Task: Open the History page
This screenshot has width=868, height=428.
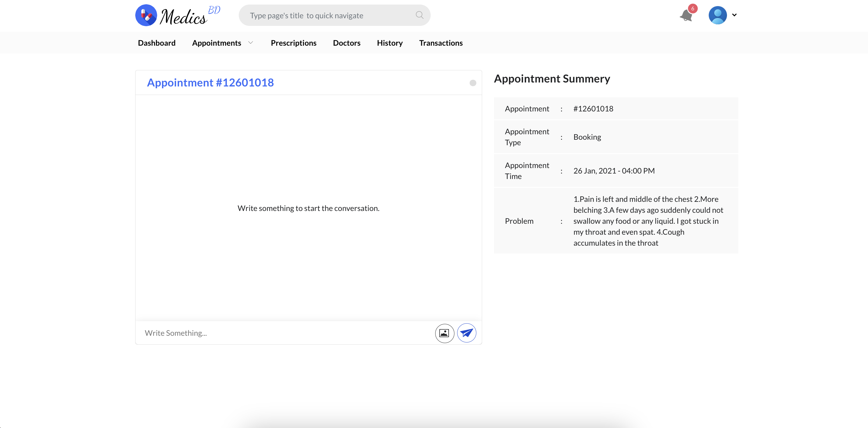Action: [x=390, y=43]
